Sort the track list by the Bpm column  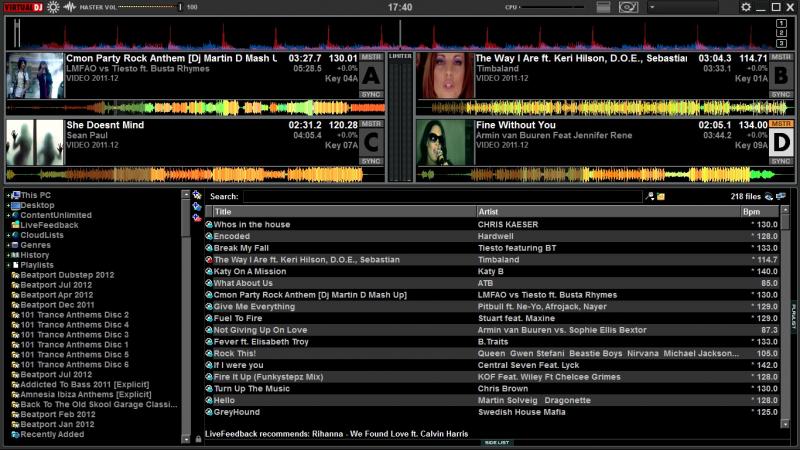point(760,212)
